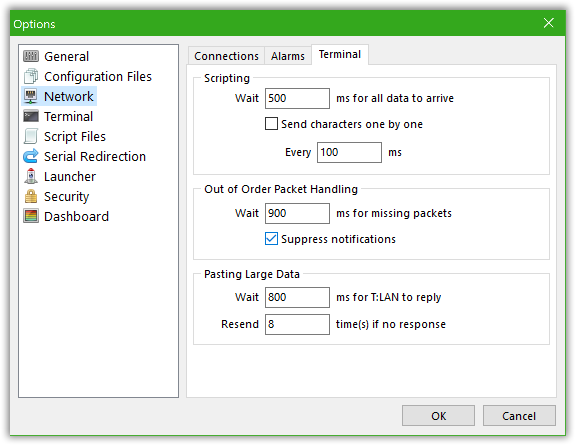Select the Configuration Files icon
576x446 pixels.
(x=31, y=76)
